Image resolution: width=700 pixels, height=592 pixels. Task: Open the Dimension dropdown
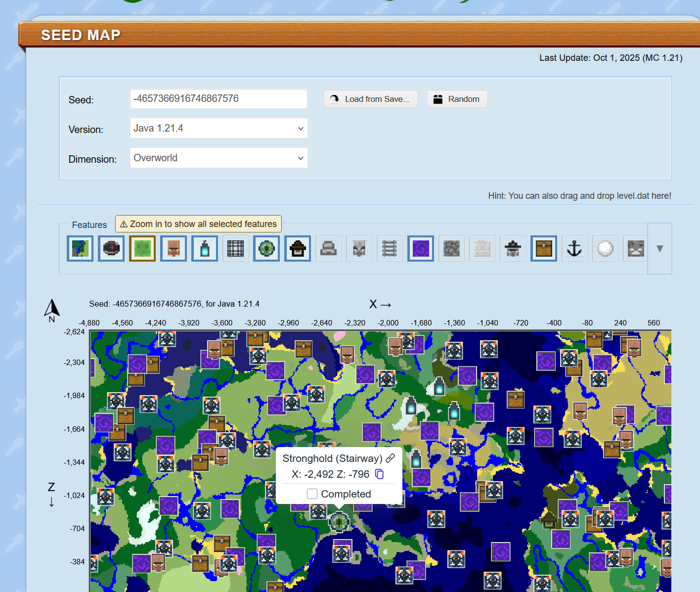219,158
